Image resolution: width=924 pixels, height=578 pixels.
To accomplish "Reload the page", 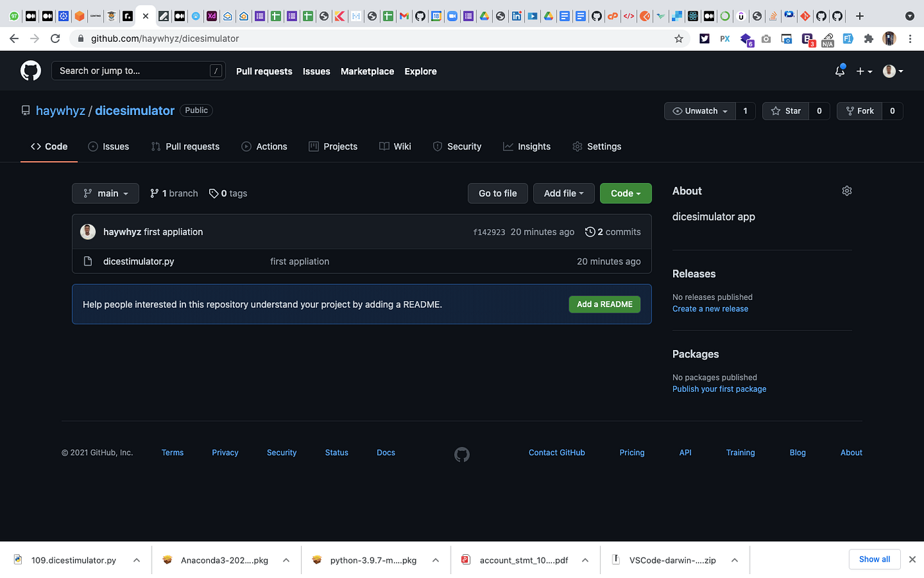I will [55, 38].
